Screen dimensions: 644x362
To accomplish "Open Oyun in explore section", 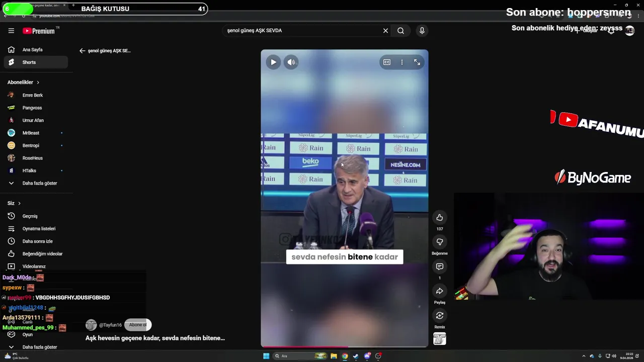I will (35, 334).
